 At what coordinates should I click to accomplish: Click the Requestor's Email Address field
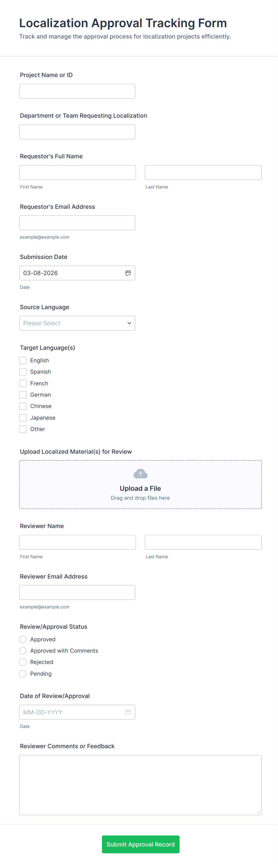pos(77,223)
